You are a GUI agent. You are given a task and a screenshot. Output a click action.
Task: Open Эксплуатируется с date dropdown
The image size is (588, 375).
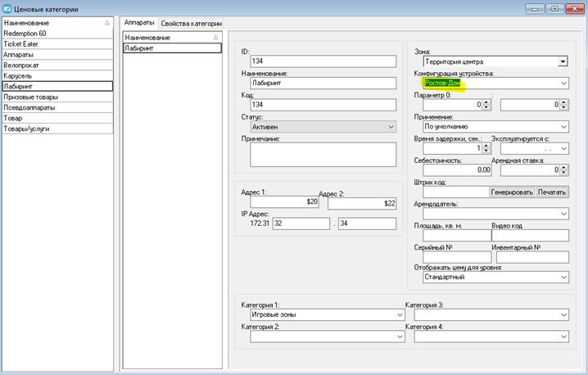[563, 148]
